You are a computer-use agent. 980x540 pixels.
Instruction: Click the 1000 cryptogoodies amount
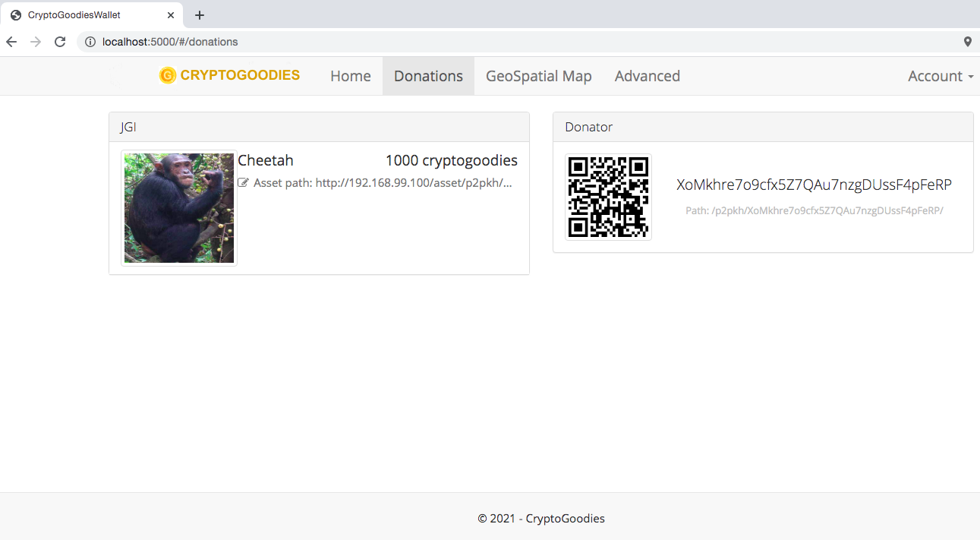[x=452, y=160]
